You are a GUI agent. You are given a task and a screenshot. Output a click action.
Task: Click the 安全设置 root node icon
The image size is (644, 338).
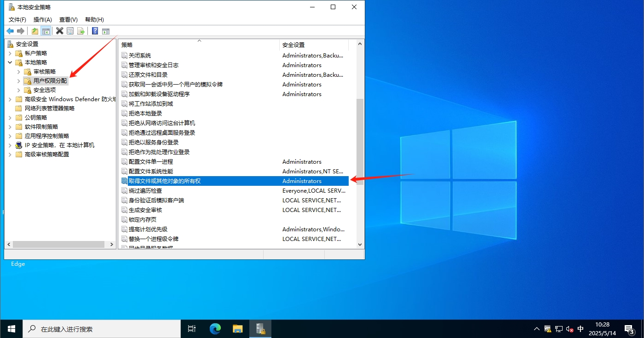coord(11,44)
